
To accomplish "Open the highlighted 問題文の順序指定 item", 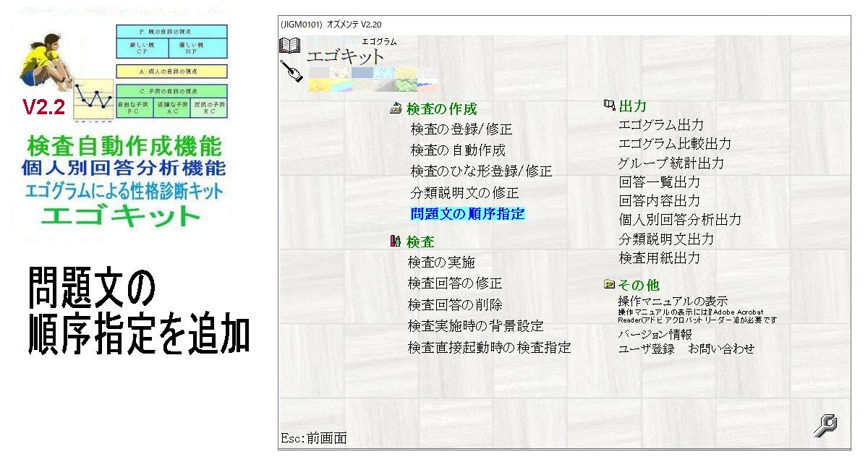I will 467,214.
